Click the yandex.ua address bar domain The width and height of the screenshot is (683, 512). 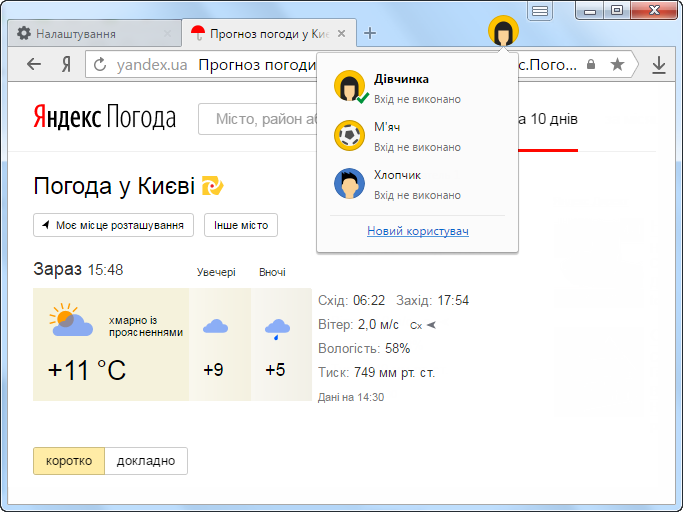pos(152,64)
